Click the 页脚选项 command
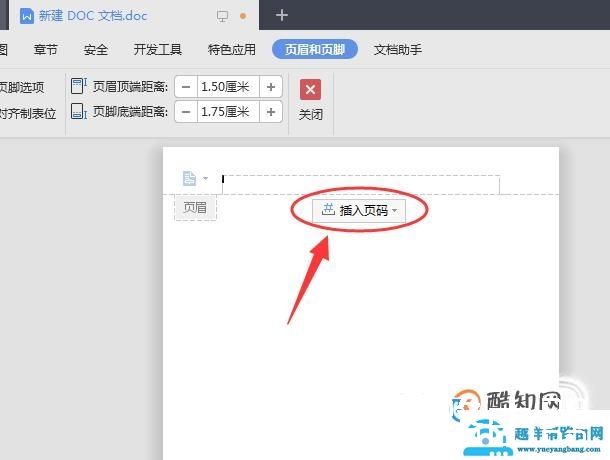 pyautogui.click(x=22, y=87)
